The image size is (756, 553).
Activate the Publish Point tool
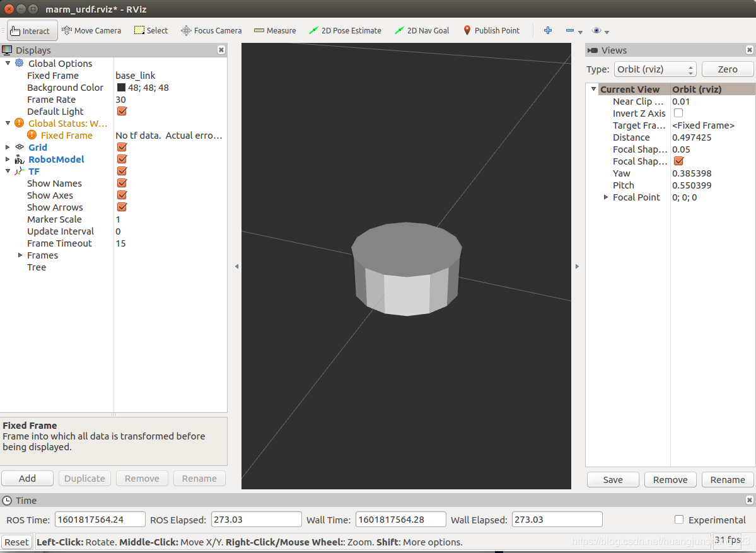click(491, 30)
